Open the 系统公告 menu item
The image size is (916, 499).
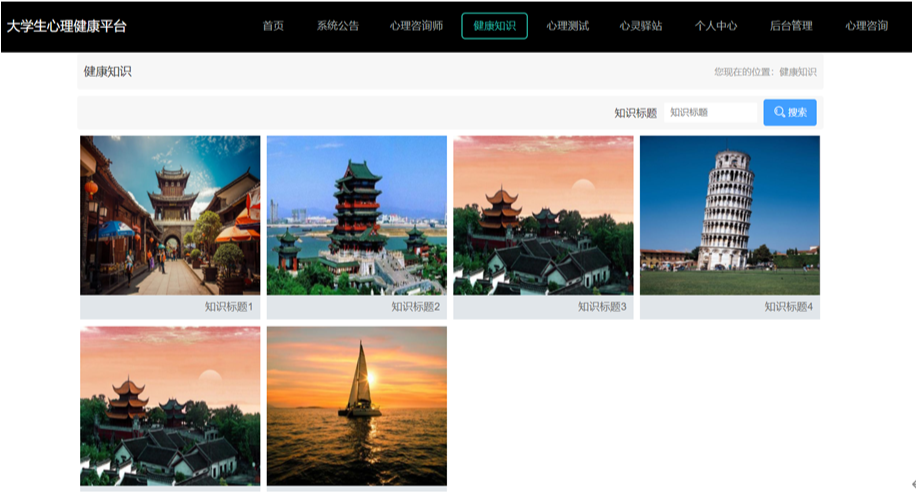click(x=338, y=26)
